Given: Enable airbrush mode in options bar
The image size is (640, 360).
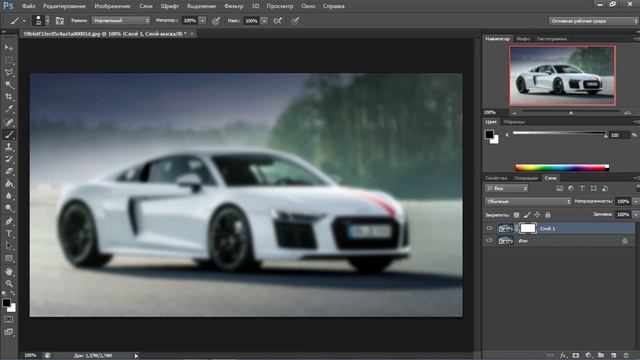Looking at the screenshot, I should click(x=278, y=20).
